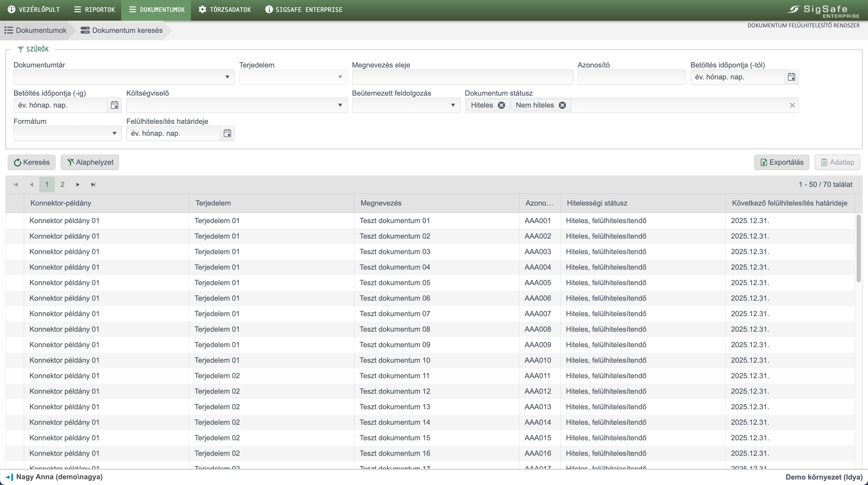Expand the Formátum dropdown
This screenshot has height=485, width=868.
(114, 133)
